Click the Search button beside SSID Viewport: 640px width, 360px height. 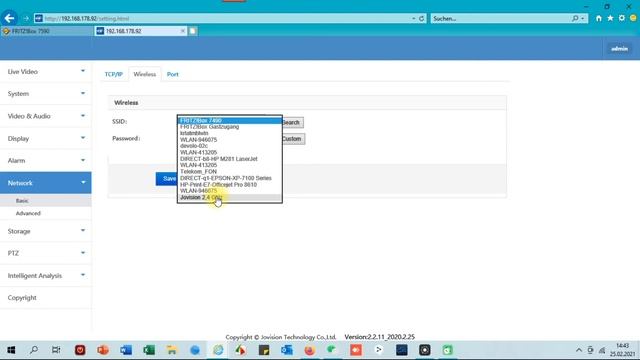292,122
